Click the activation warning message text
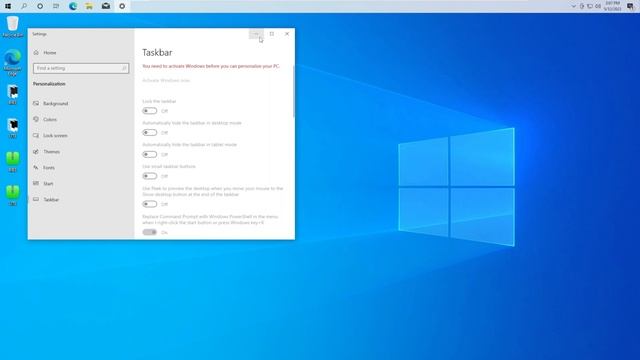 coord(211,66)
